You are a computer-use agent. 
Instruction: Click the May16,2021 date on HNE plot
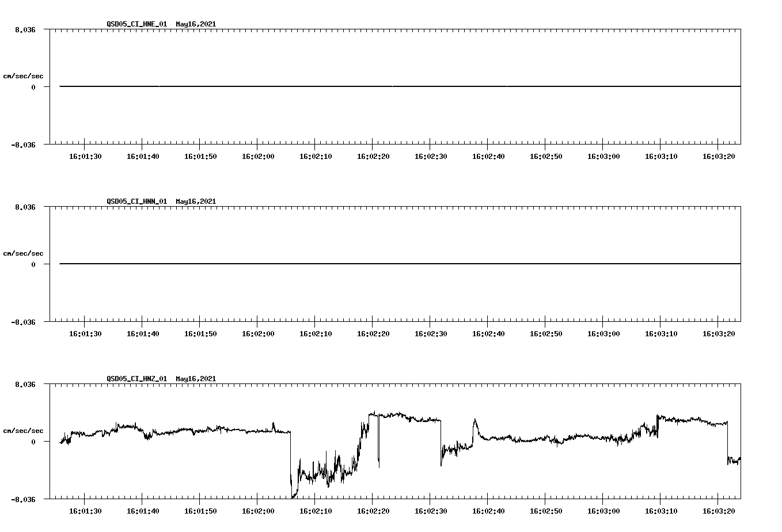tap(195, 24)
